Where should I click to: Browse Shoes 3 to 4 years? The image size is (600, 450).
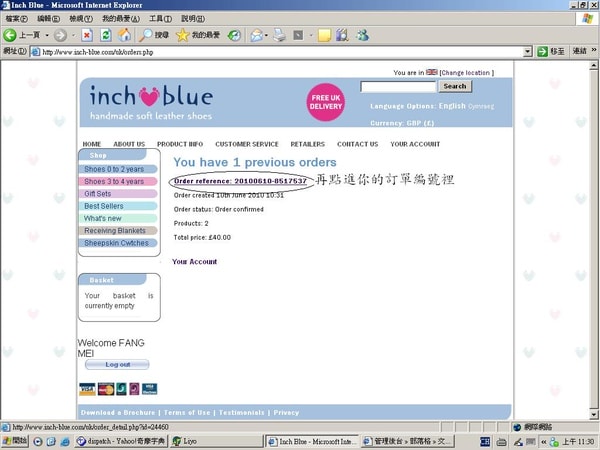tap(118, 181)
